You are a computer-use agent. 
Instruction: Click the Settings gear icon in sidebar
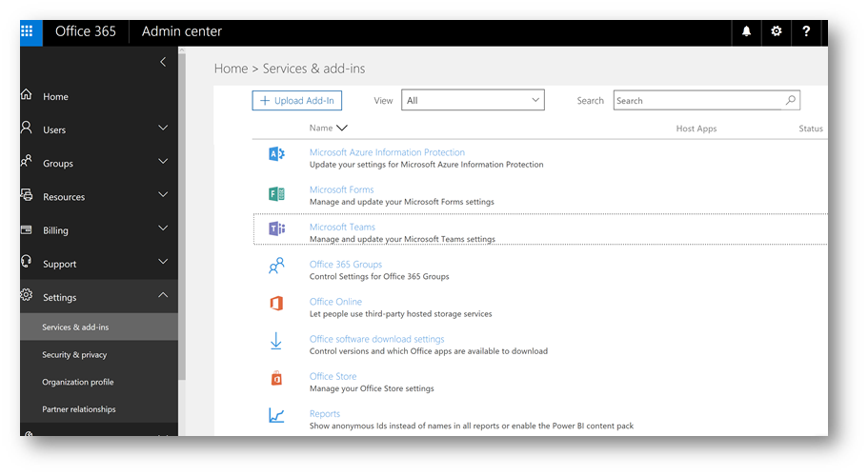click(26, 295)
